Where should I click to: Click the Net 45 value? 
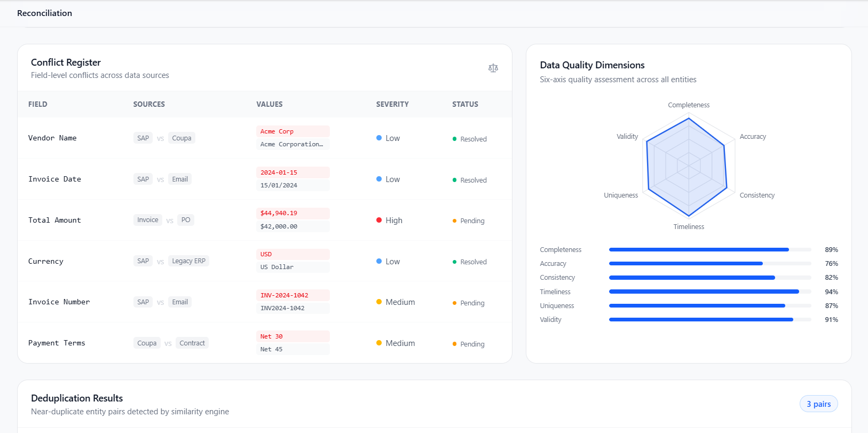coord(293,349)
